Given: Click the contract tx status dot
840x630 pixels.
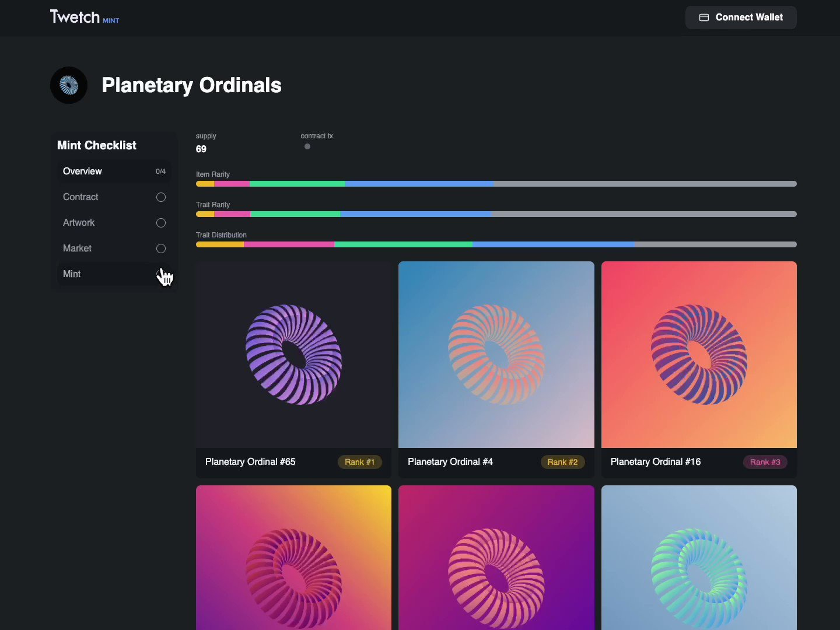Looking at the screenshot, I should tap(307, 146).
